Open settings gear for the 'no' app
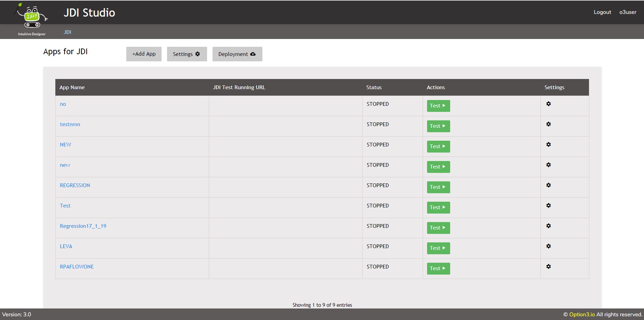644x320 pixels. pyautogui.click(x=548, y=104)
